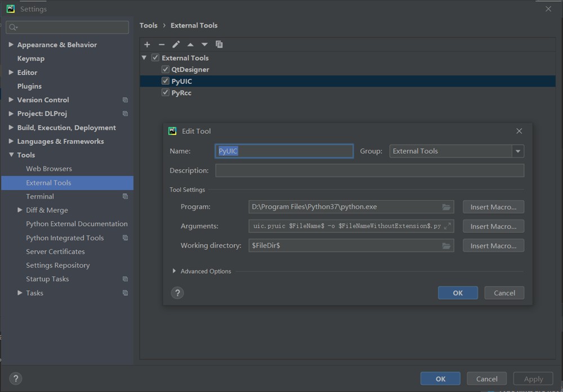The height and width of the screenshot is (392, 563).
Task: Toggle QtDesigner checkbox
Action: coord(165,69)
